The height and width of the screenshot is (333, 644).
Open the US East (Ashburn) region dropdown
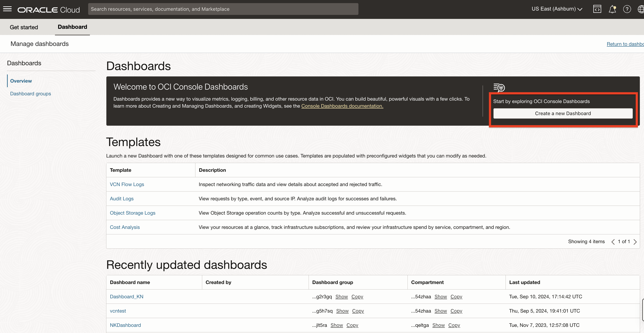click(557, 9)
